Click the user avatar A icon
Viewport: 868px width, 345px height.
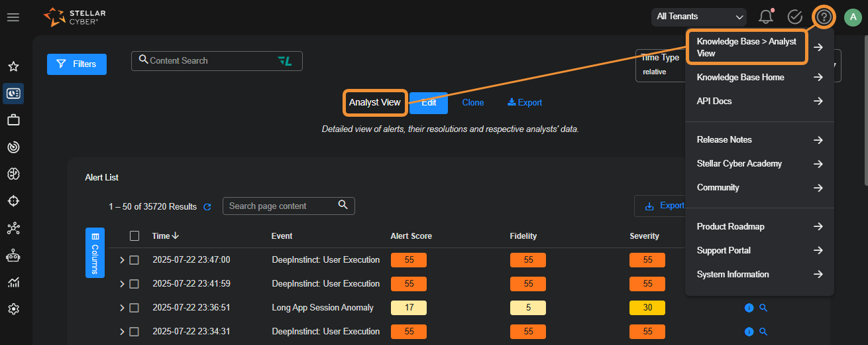coord(851,17)
